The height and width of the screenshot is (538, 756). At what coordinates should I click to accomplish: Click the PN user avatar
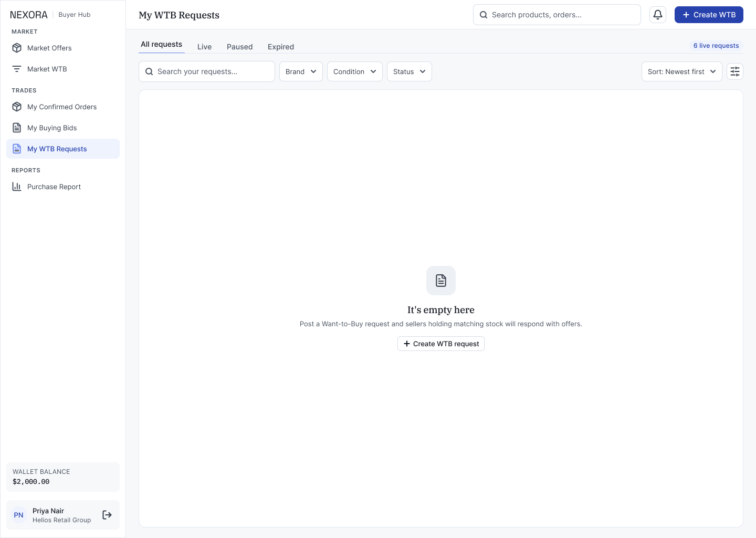(19, 515)
